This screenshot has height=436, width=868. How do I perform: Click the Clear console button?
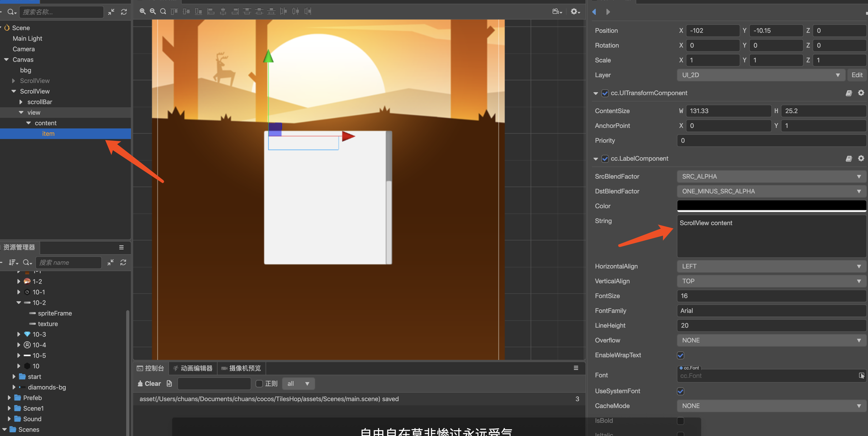click(x=149, y=383)
